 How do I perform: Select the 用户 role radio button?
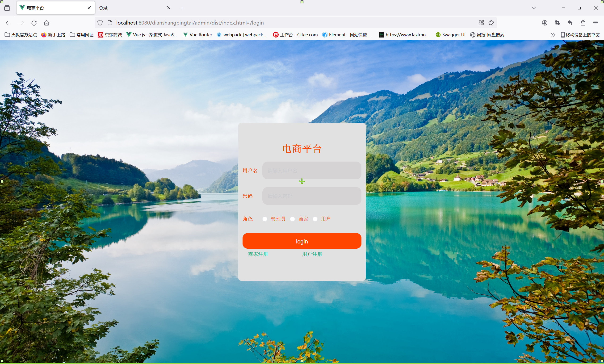tap(315, 219)
